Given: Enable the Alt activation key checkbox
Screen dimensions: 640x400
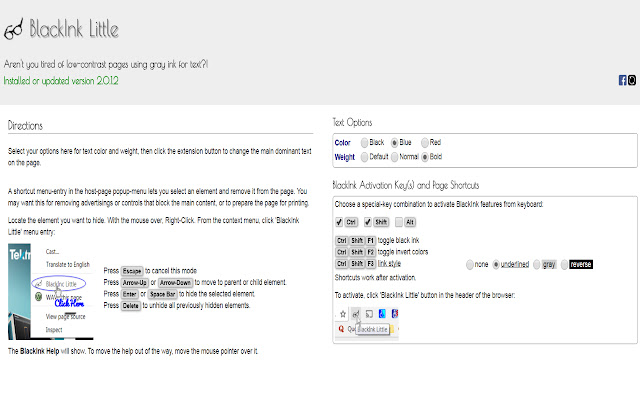Looking at the screenshot, I should coord(399,222).
